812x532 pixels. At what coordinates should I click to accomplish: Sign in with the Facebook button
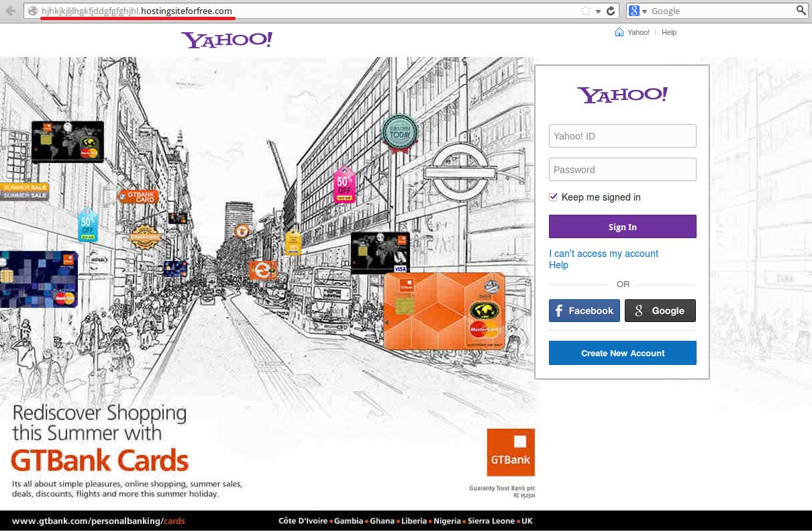pyautogui.click(x=585, y=311)
